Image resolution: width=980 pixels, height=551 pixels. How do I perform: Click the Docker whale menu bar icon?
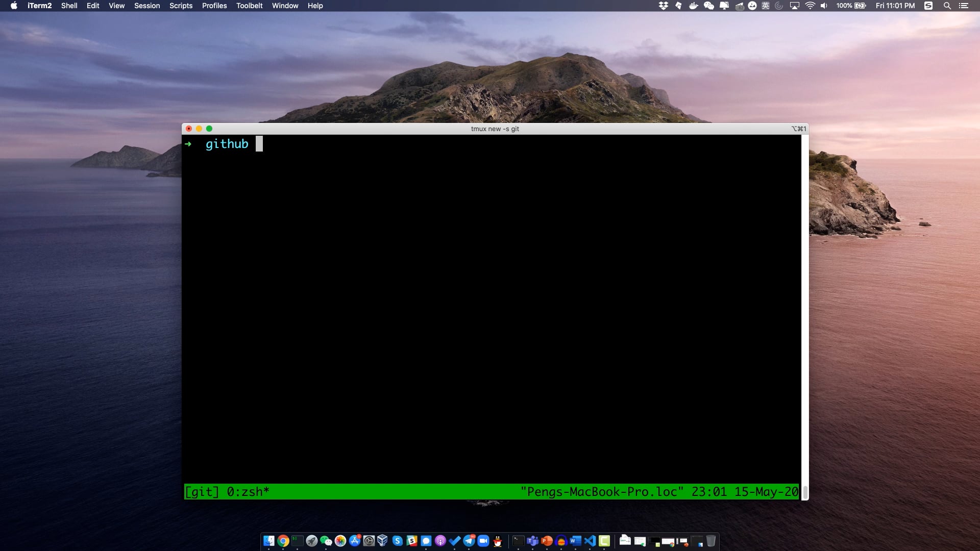(x=694, y=6)
